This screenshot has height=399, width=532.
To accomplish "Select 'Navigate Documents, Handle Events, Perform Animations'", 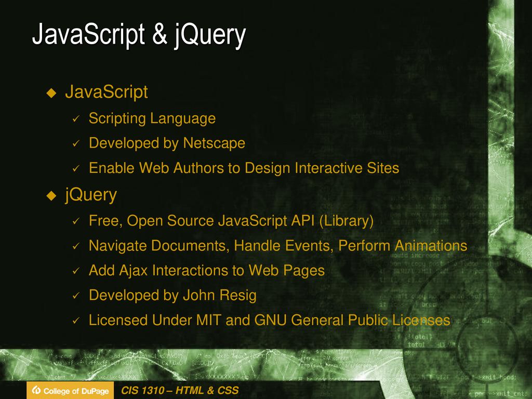I will click(278, 246).
